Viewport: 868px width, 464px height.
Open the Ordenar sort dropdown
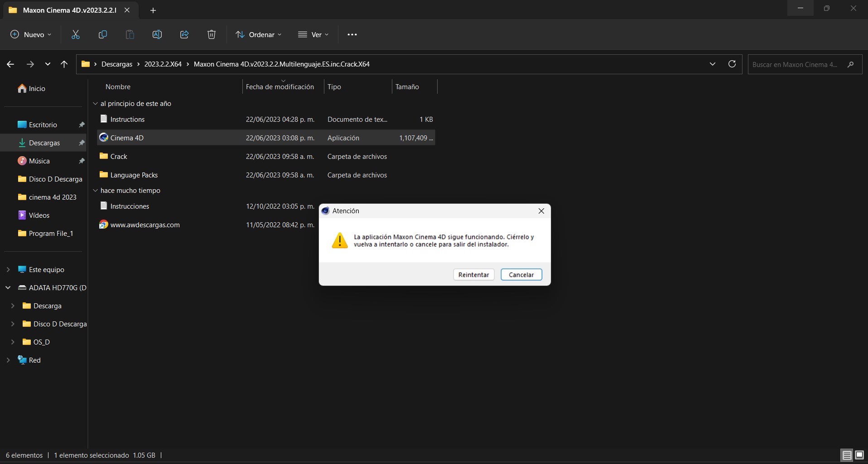point(259,34)
